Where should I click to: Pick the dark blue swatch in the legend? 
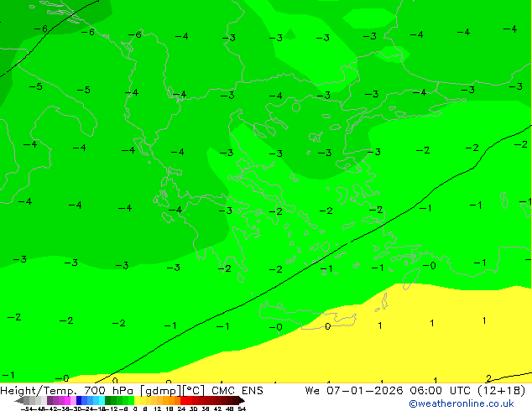[79, 400]
